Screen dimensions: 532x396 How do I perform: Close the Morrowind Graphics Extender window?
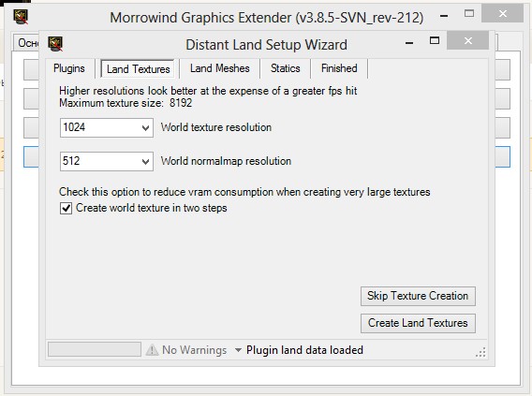[502, 13]
